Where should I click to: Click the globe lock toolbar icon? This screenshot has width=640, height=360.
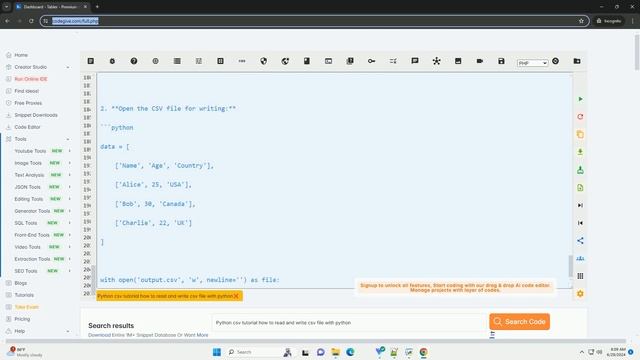coord(285,61)
